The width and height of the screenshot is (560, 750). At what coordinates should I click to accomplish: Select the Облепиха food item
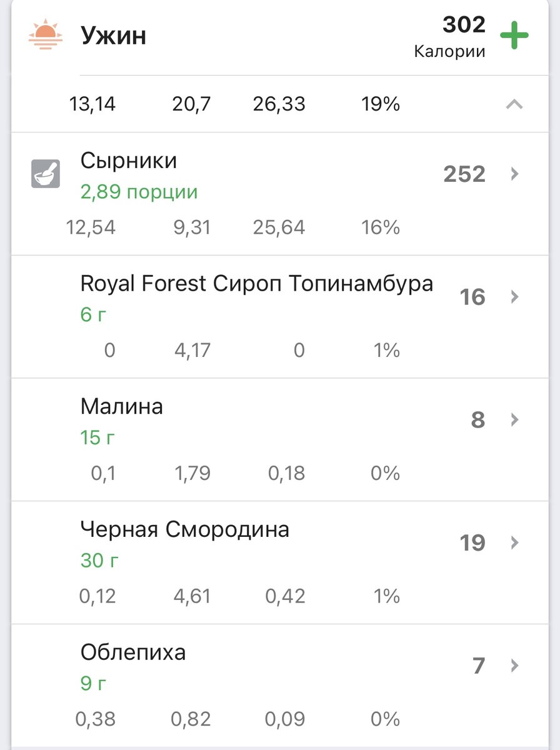click(133, 652)
